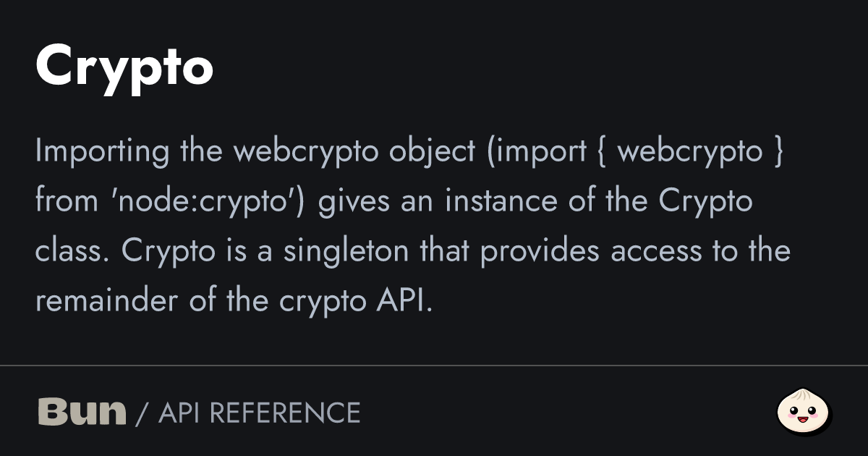
Task: Click the closing curly brace after webcrypto
Action: 778,151
